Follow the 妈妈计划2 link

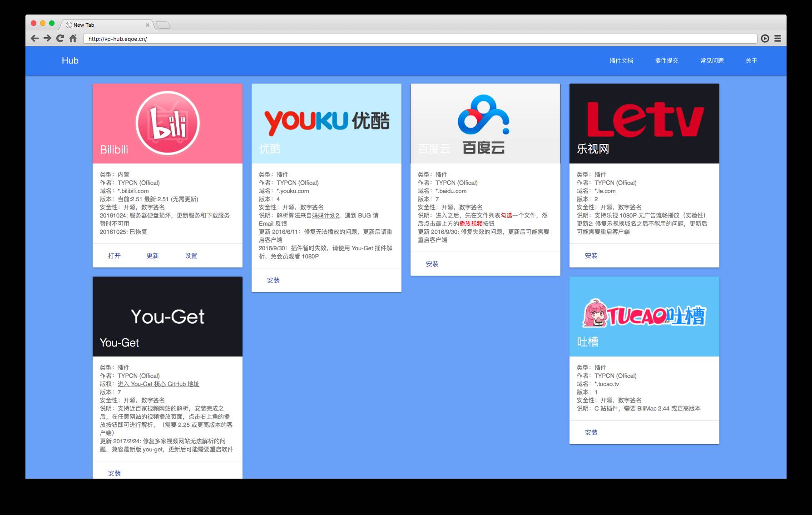click(326, 216)
